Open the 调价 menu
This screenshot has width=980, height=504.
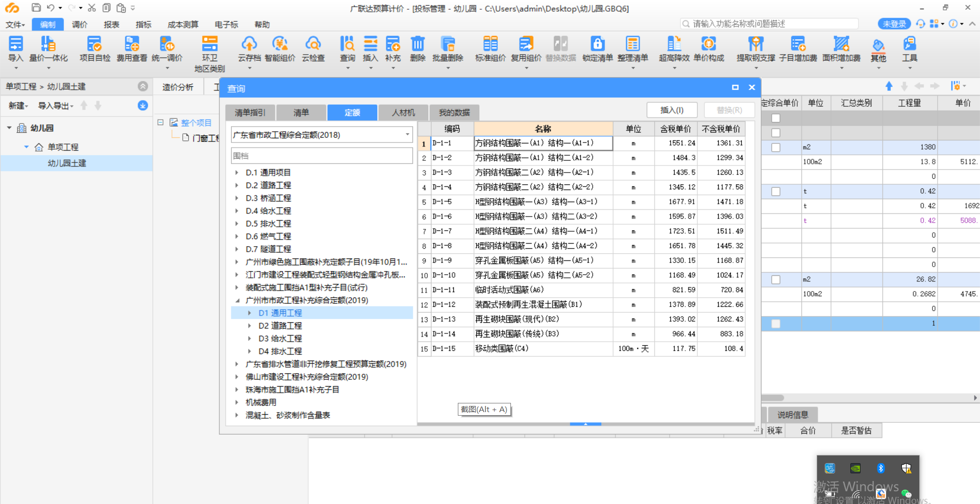80,25
